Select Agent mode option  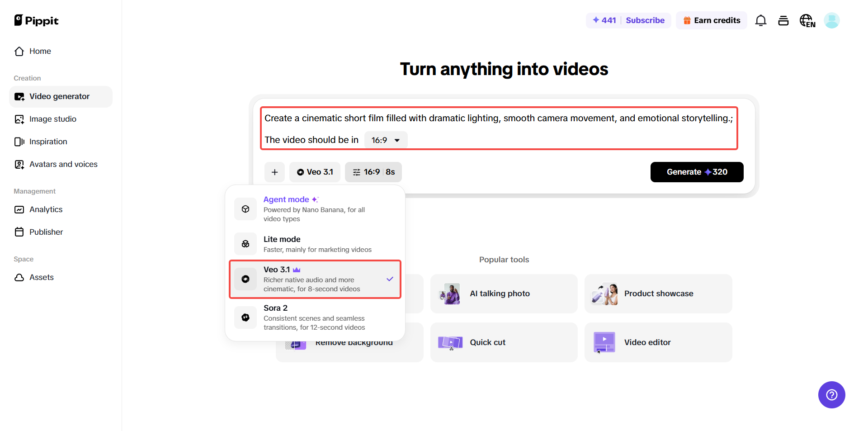pos(315,209)
